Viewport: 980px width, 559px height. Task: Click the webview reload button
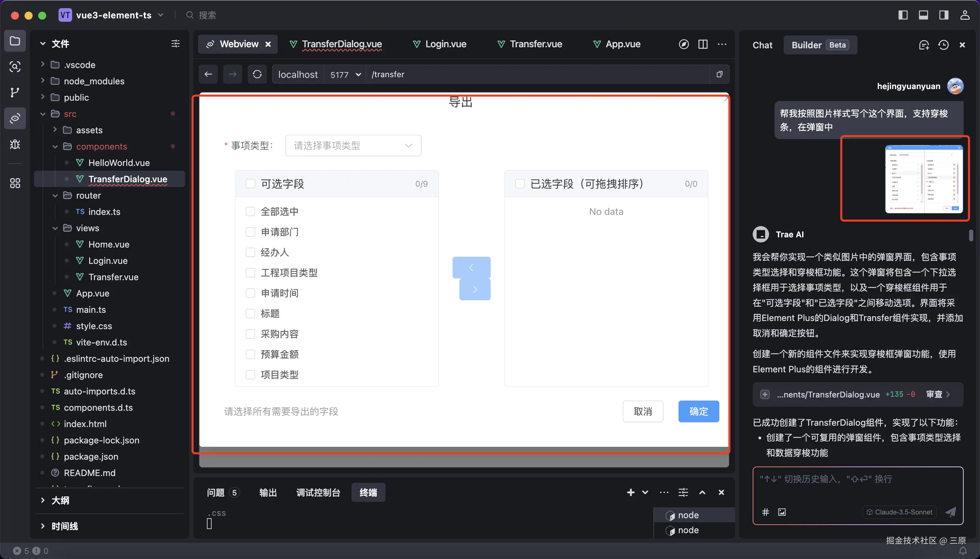point(257,74)
